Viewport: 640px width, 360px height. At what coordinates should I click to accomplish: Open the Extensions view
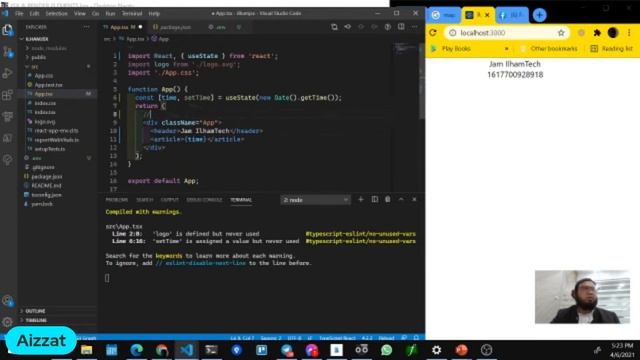coord(8,95)
